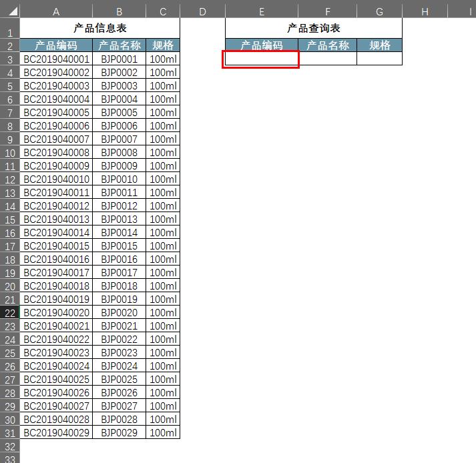Select cell BC2019040002
The height and width of the screenshot is (463, 476).
click(56, 72)
